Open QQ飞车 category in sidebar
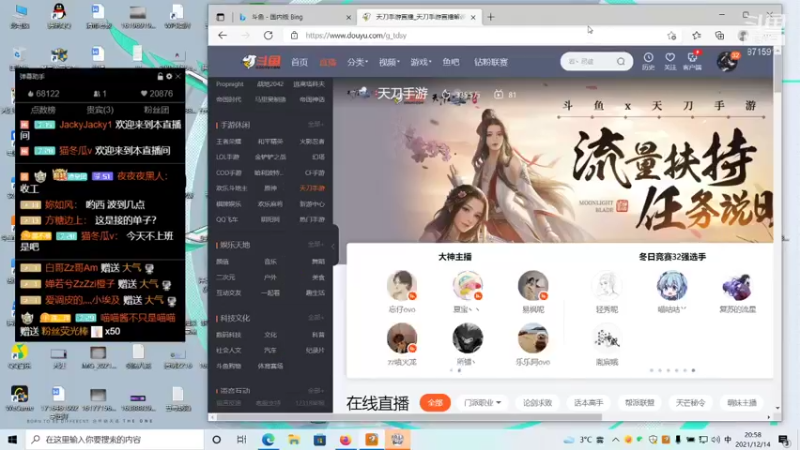Screen dimensions: 800x450 [x=227, y=219]
